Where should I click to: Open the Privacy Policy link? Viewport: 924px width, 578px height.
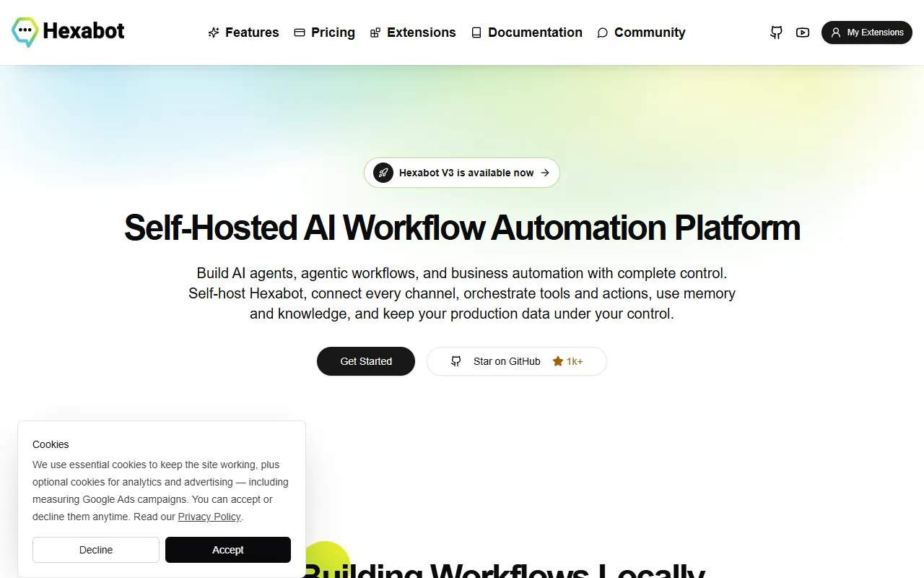209,517
